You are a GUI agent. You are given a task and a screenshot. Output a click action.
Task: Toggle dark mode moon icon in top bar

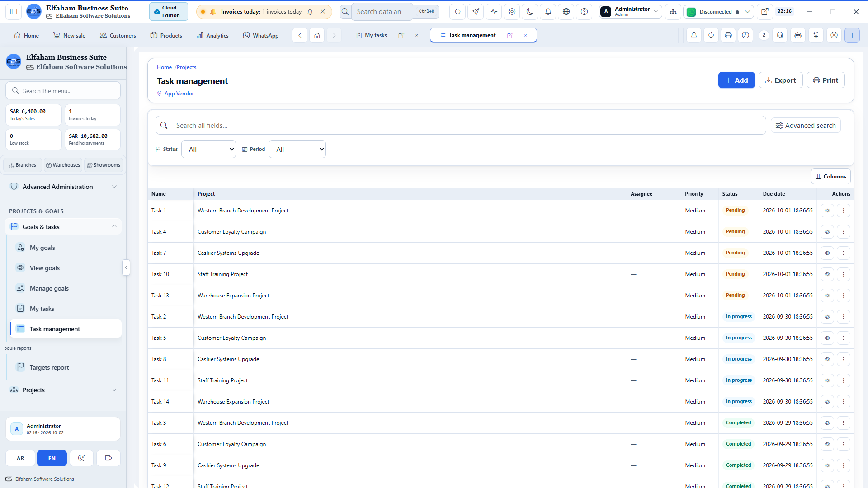tap(530, 12)
